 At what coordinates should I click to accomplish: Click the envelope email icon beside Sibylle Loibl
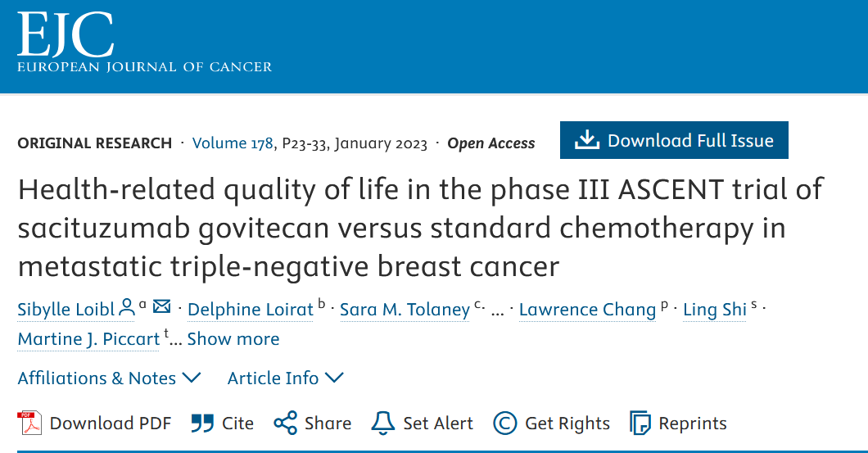coord(161,306)
